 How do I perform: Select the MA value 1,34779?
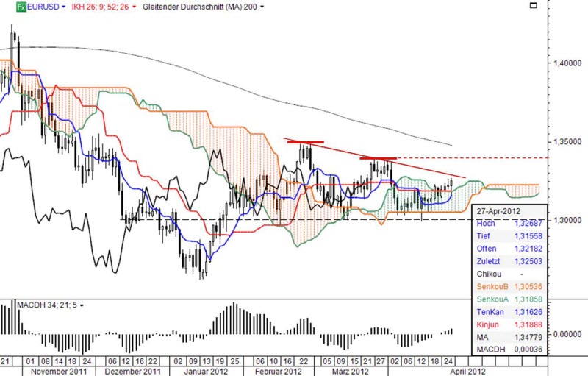528,337
